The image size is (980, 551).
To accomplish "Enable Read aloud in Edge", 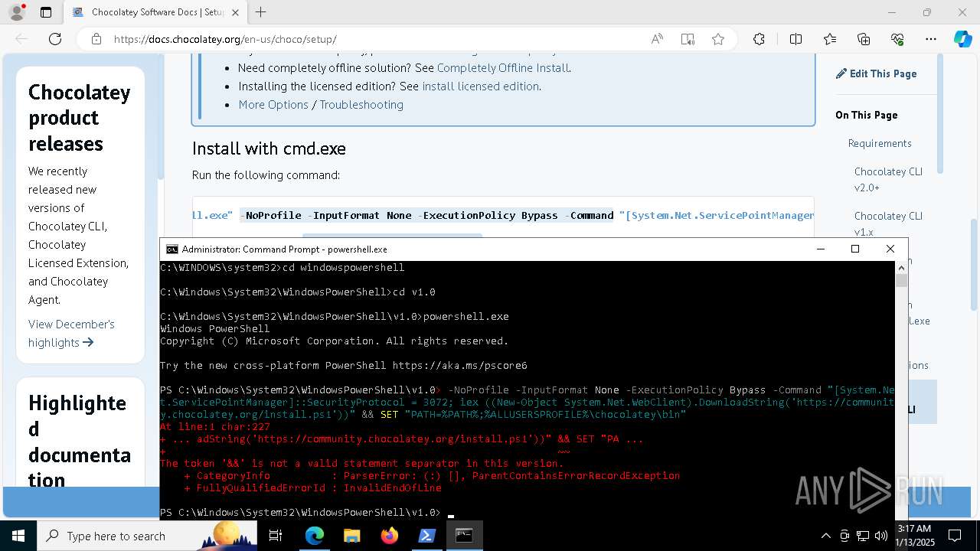I will (657, 39).
